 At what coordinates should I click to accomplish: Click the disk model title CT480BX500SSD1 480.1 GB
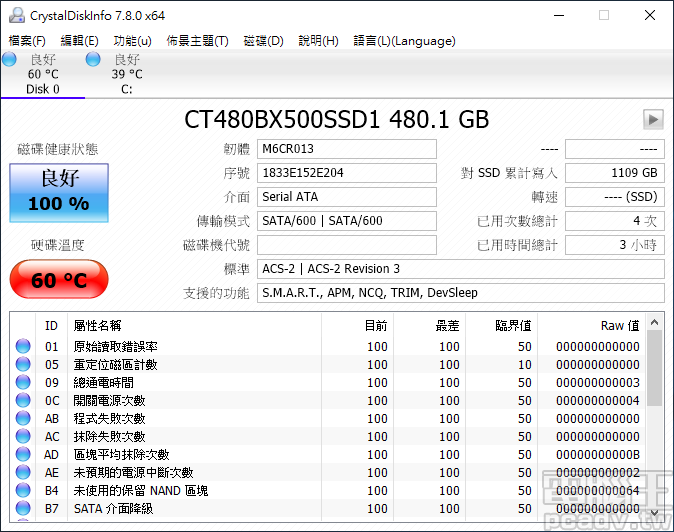pos(337,119)
